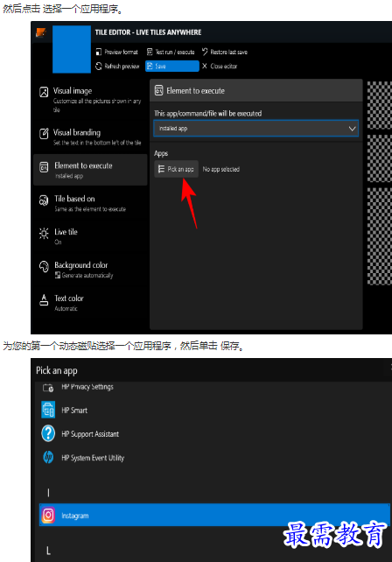This screenshot has height=562, width=392.
Task: Click the Preview format label
Action: tap(121, 52)
